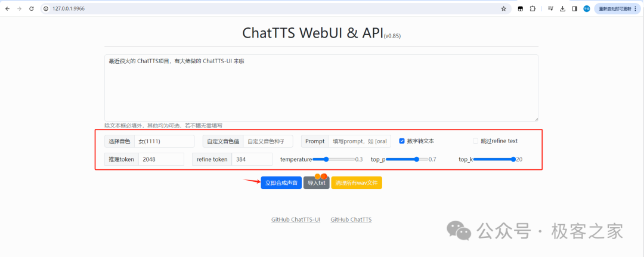Click the 立即合成声音 button
The width and height of the screenshot is (644, 257).
(x=281, y=182)
